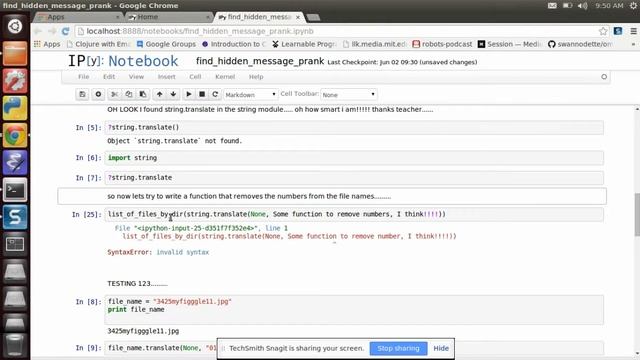640x360 pixels.
Task: Open the volume indicator in top panel
Action: tap(582, 6)
